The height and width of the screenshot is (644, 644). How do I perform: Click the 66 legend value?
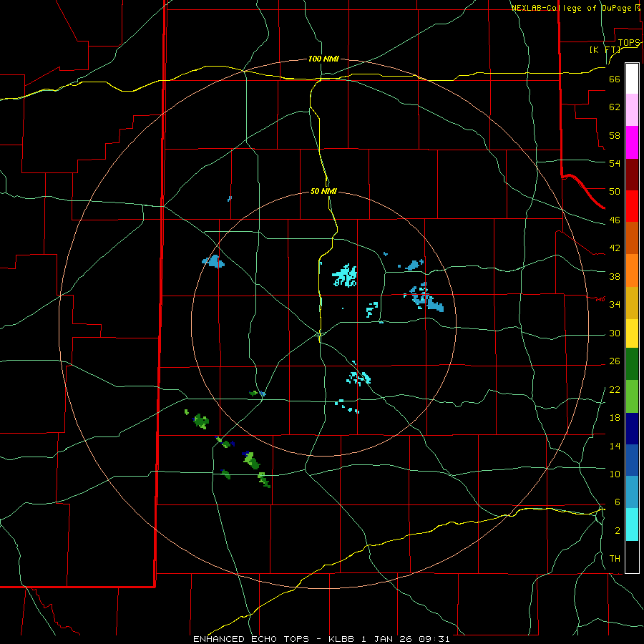tap(615, 79)
